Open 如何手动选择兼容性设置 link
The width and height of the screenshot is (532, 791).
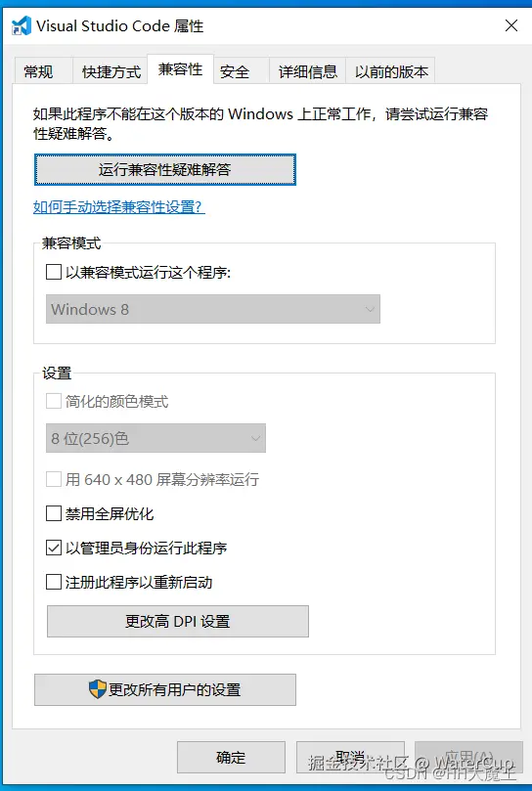coord(118,207)
